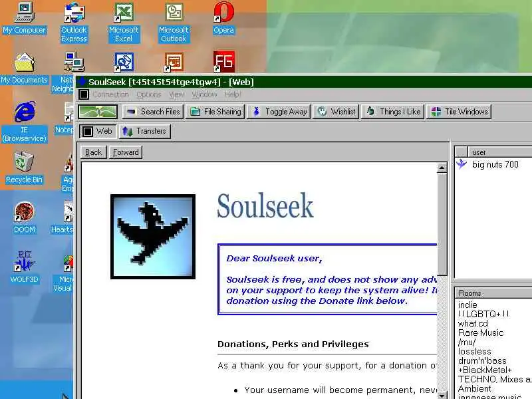This screenshot has width=532, height=399.
Task: Click the large 'Soulseek' page heading
Action: [x=265, y=205]
